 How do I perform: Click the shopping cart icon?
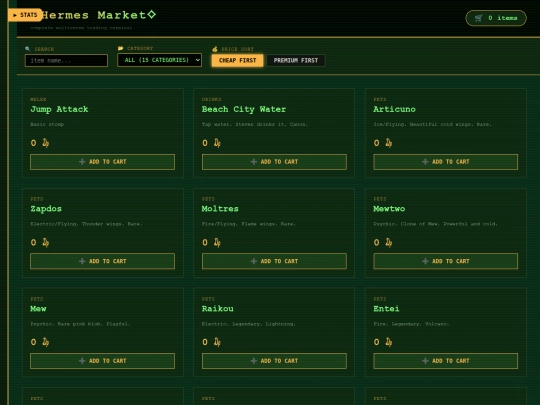(x=479, y=18)
